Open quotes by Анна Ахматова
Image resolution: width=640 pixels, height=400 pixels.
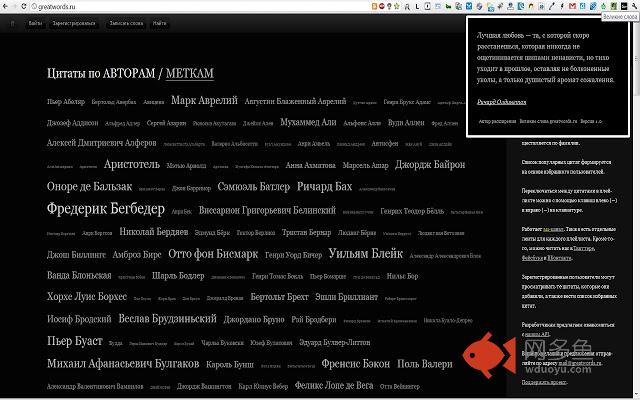click(x=310, y=165)
